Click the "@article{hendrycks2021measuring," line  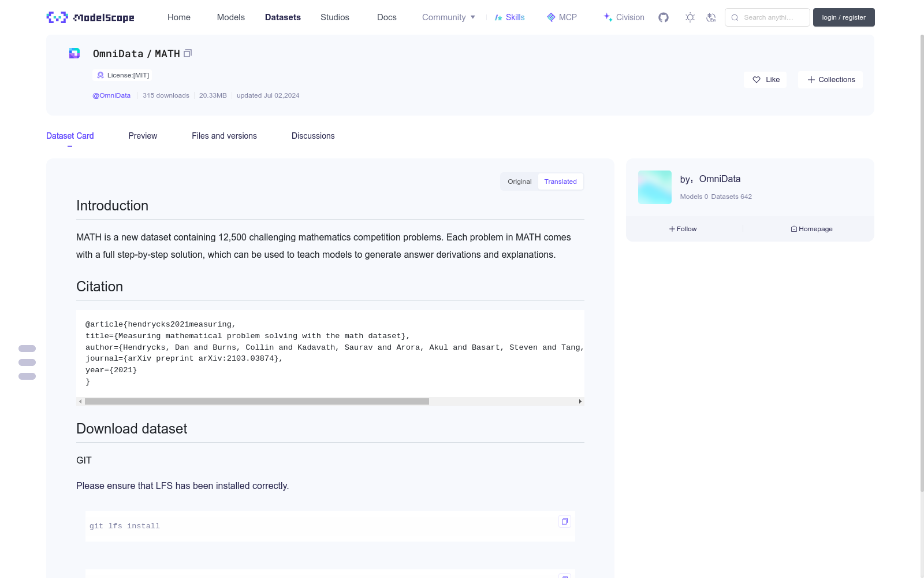pyautogui.click(x=161, y=324)
